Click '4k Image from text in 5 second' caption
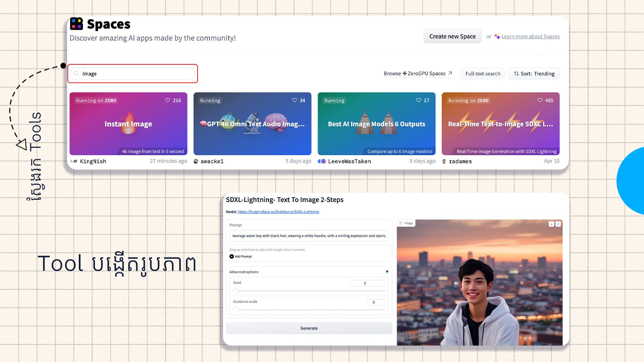The height and width of the screenshot is (362, 644). [x=153, y=152]
